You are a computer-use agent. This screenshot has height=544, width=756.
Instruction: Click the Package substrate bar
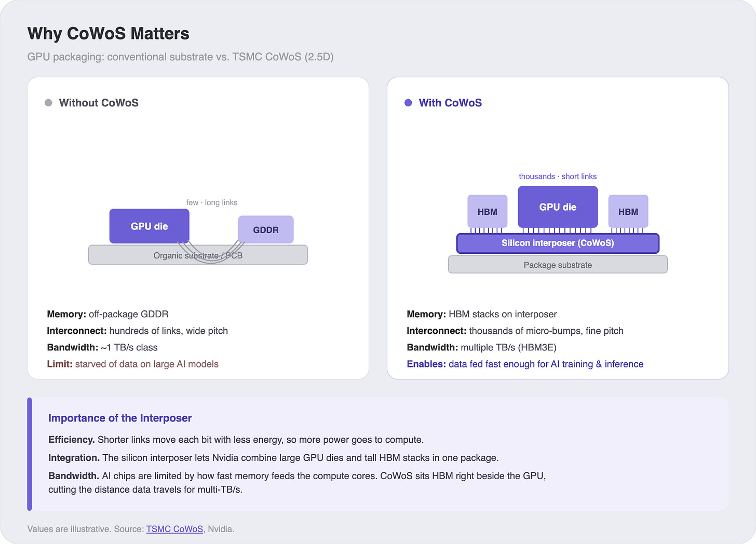click(x=558, y=265)
